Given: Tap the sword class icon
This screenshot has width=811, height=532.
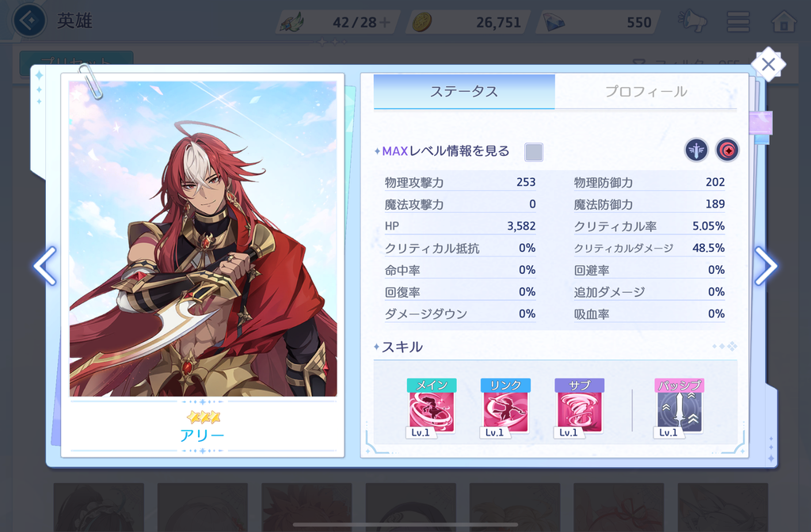Looking at the screenshot, I should click(x=696, y=150).
